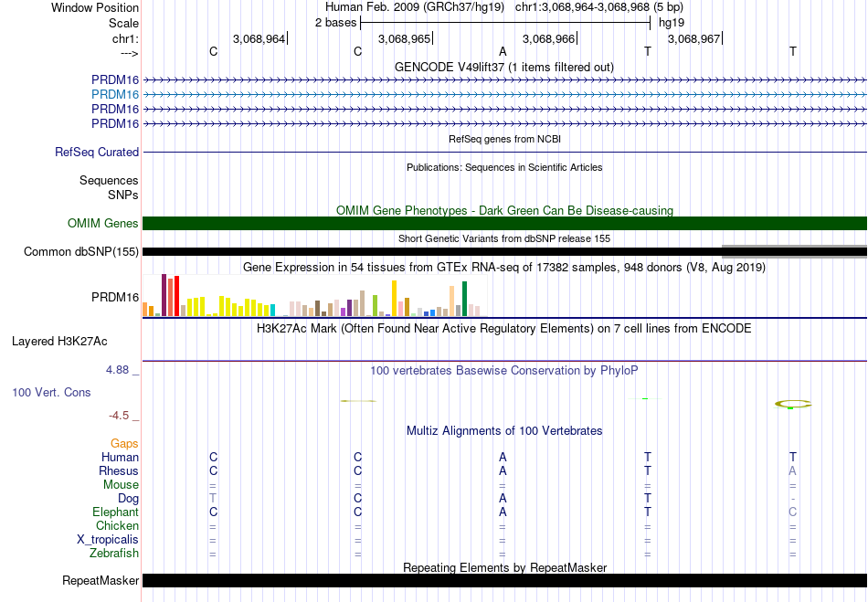This screenshot has height=602, width=868.
Task: Click the Zebrafish alignment row label
Action: pos(114,553)
